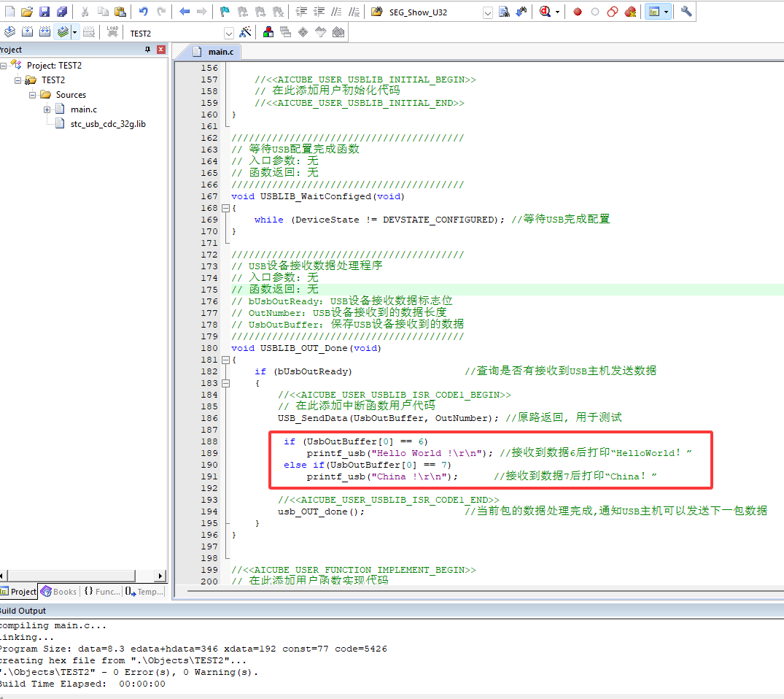
Task: Switch to the Templates tab
Action: click(144, 592)
